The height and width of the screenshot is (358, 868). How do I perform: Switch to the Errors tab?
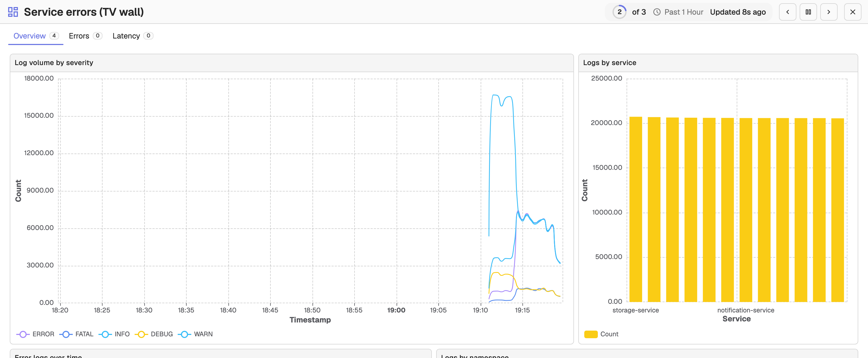85,36
